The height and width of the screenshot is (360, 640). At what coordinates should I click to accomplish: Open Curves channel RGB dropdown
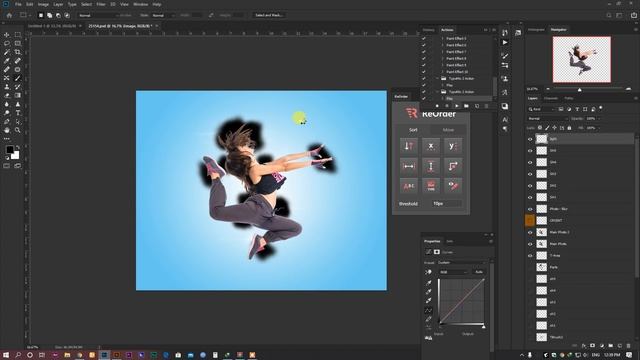click(453, 272)
